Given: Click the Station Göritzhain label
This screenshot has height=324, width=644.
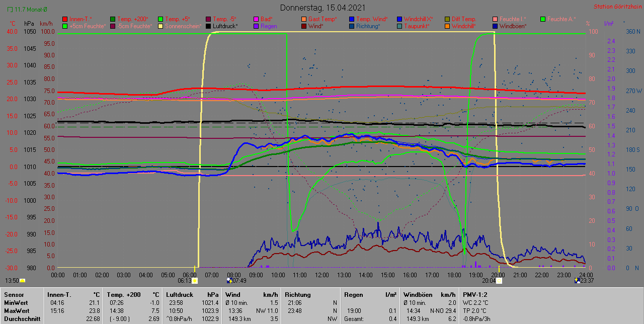Looking at the screenshot, I should pyautogui.click(x=617, y=7).
